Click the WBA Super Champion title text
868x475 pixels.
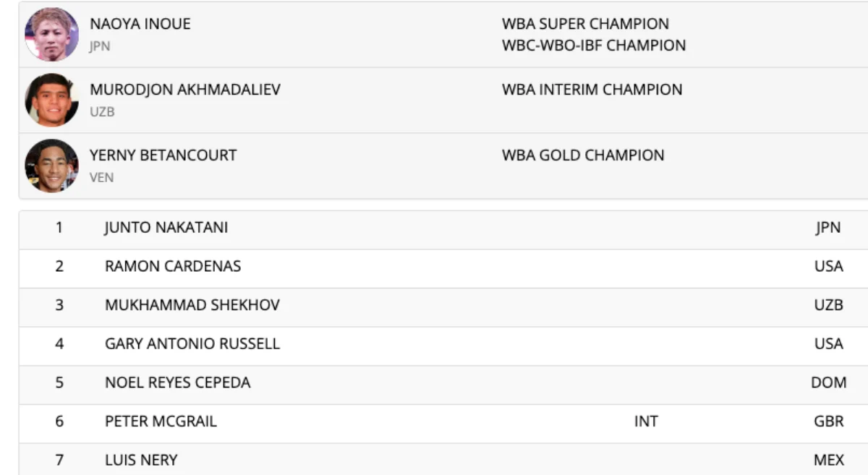[x=585, y=24]
